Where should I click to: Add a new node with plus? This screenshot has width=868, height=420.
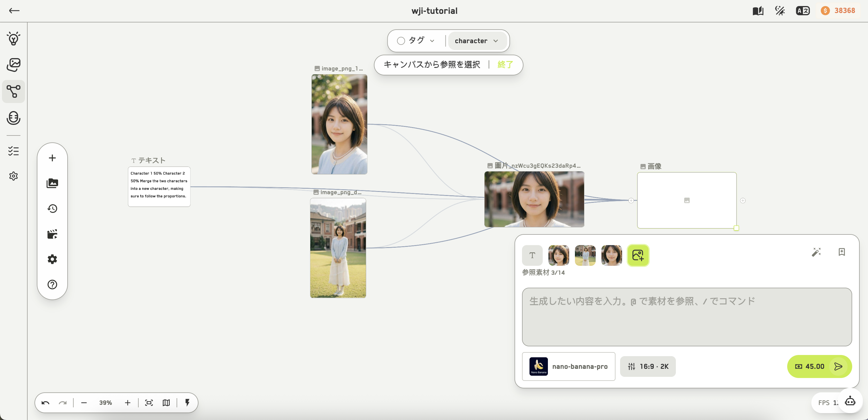pos(52,158)
